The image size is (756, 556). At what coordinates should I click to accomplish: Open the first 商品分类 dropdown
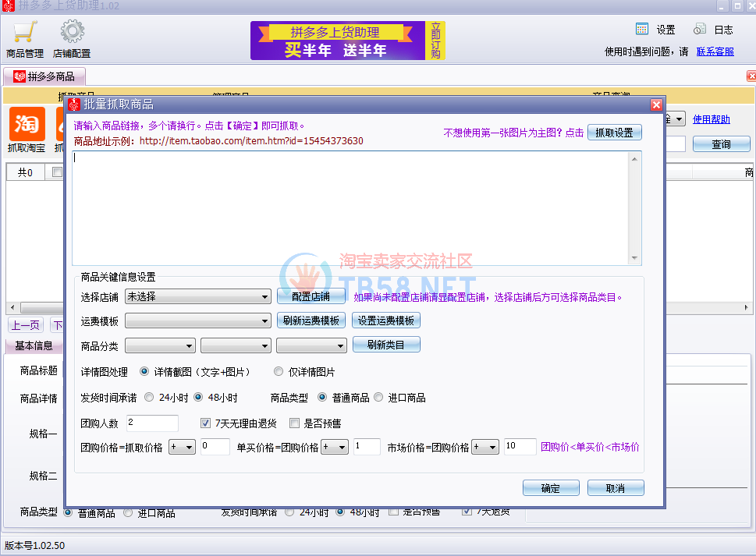160,345
